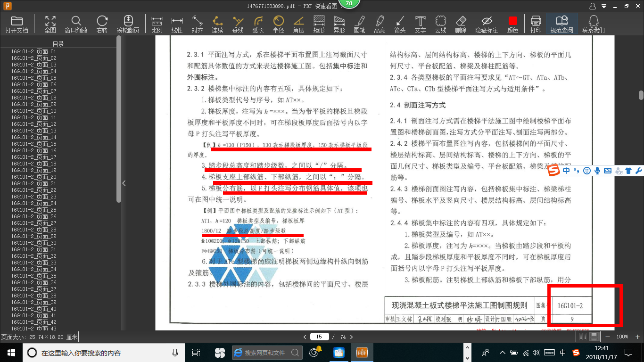The height and width of the screenshot is (362, 644).
Task: Collapse the 目录 sidebar with the chevron
Action: click(124, 183)
